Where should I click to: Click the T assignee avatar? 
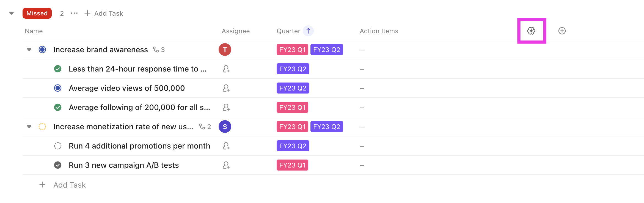[x=225, y=50]
